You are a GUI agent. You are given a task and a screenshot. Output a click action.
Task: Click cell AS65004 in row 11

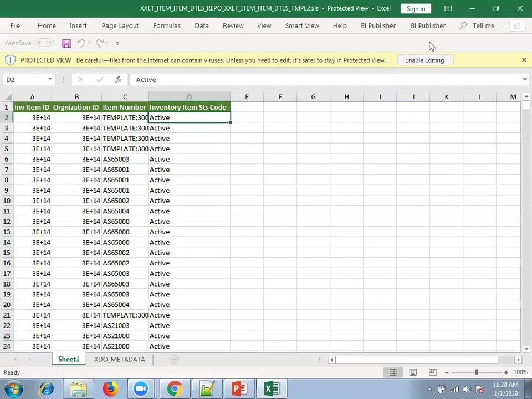click(x=125, y=211)
